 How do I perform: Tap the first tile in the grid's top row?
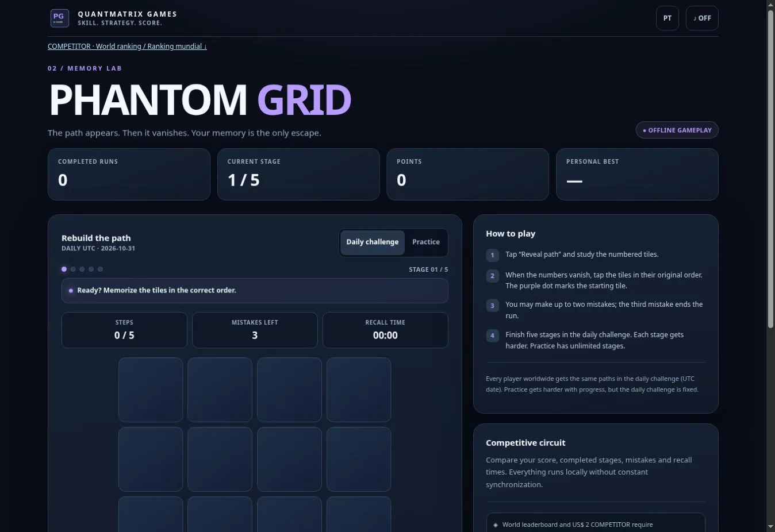pos(151,390)
